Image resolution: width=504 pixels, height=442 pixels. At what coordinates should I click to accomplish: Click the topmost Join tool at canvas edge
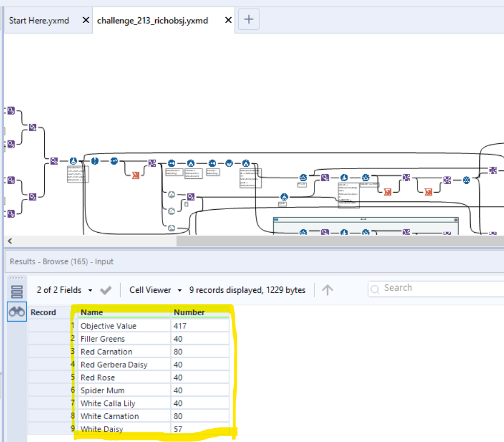11,111
